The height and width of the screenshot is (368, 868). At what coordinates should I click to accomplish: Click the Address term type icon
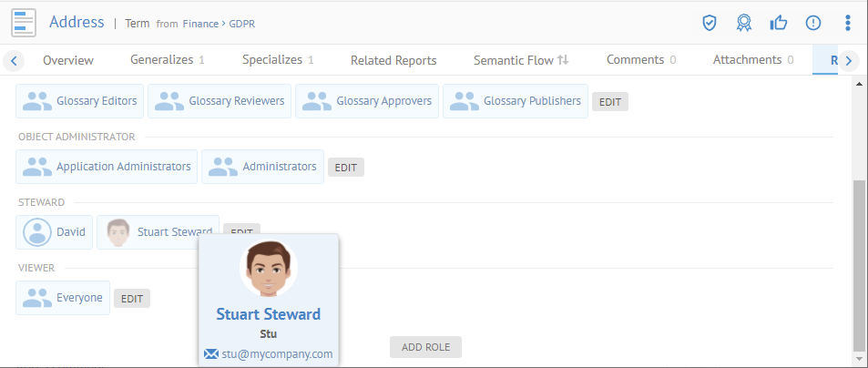(24, 22)
